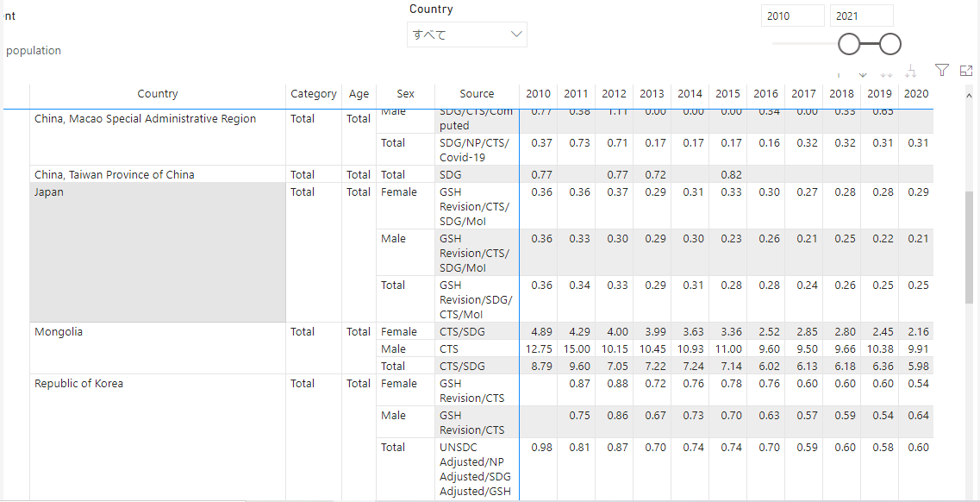
Task: Click the table's vertical scrollbar thumb
Action: pyautogui.click(x=971, y=248)
